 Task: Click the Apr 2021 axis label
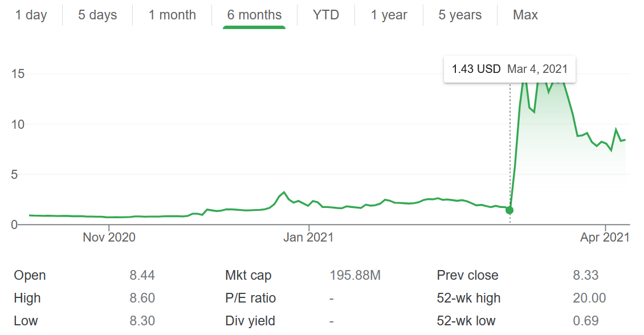(604, 237)
